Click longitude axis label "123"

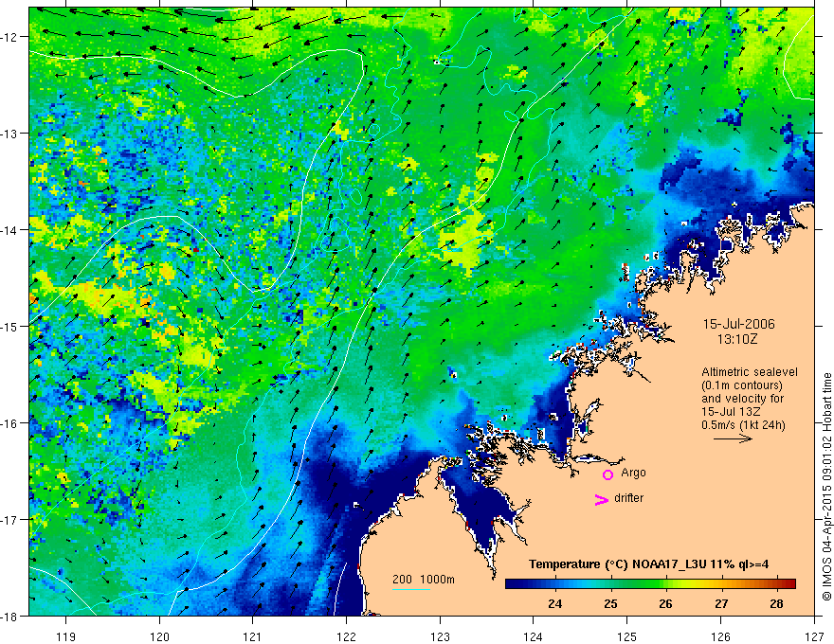coord(440,636)
